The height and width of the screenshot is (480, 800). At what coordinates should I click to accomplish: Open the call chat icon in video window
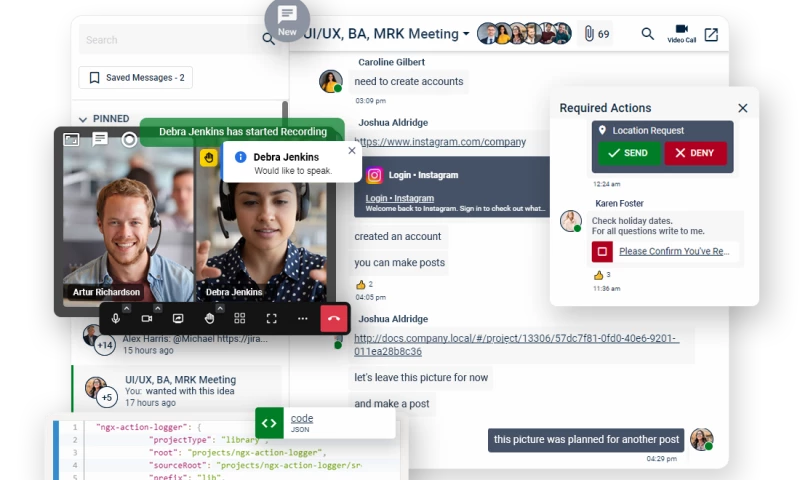[100, 139]
